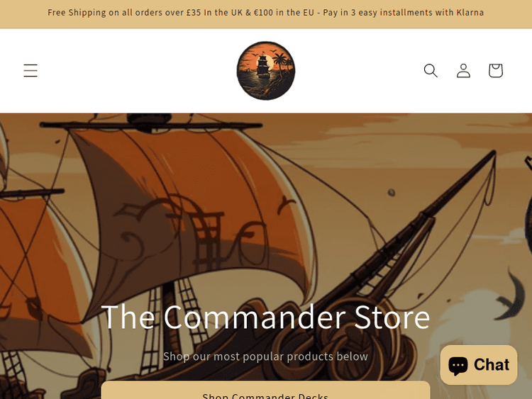Click the search magnifier icon
532x399 pixels.
pos(431,70)
